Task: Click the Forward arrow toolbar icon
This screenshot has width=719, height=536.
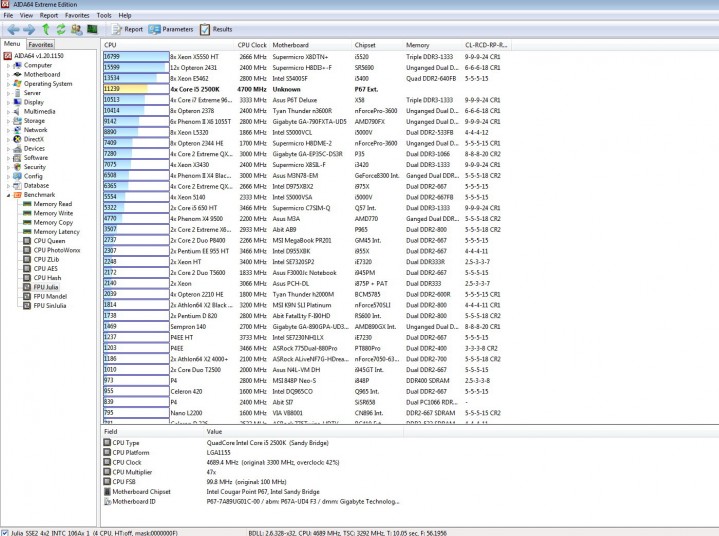Action: [29, 29]
